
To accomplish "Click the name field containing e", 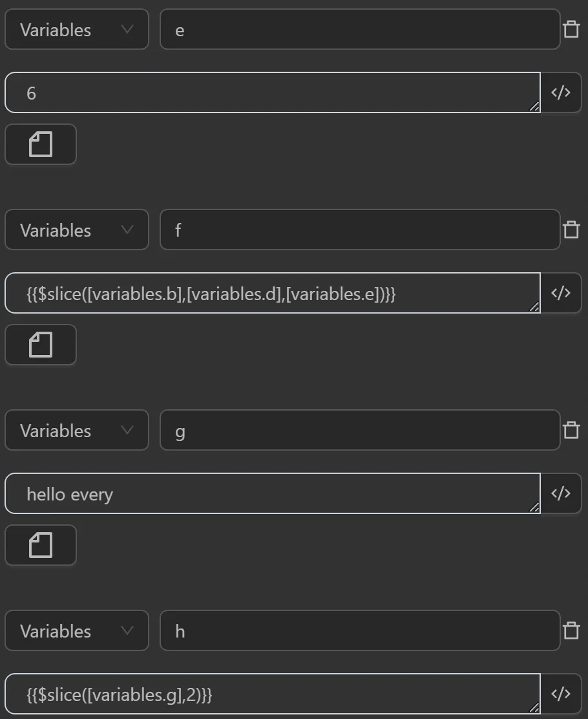I will pos(359,29).
